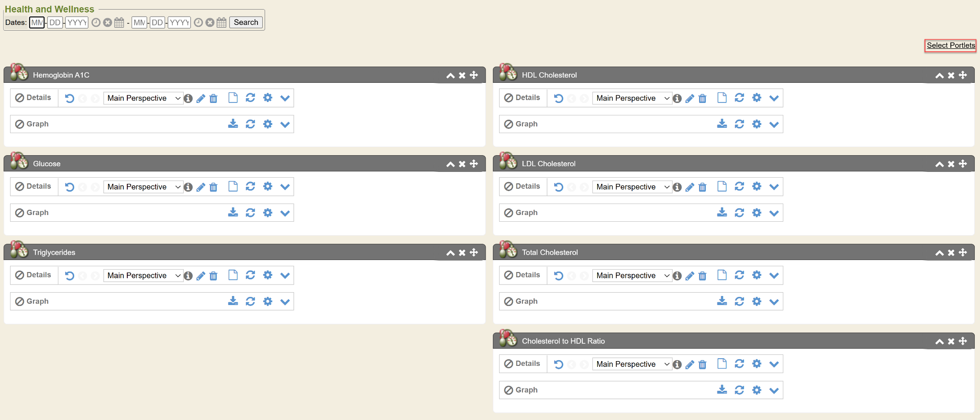
Task: Click the start date month field
Action: pos(37,23)
